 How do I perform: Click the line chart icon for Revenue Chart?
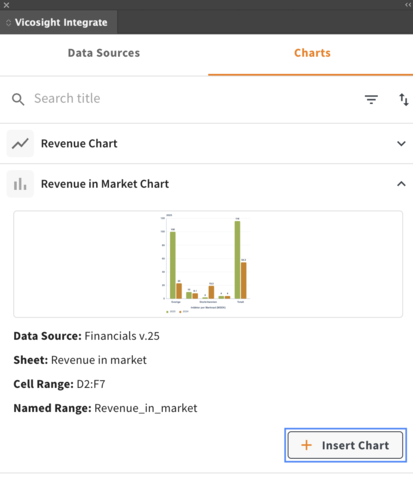[20, 144]
